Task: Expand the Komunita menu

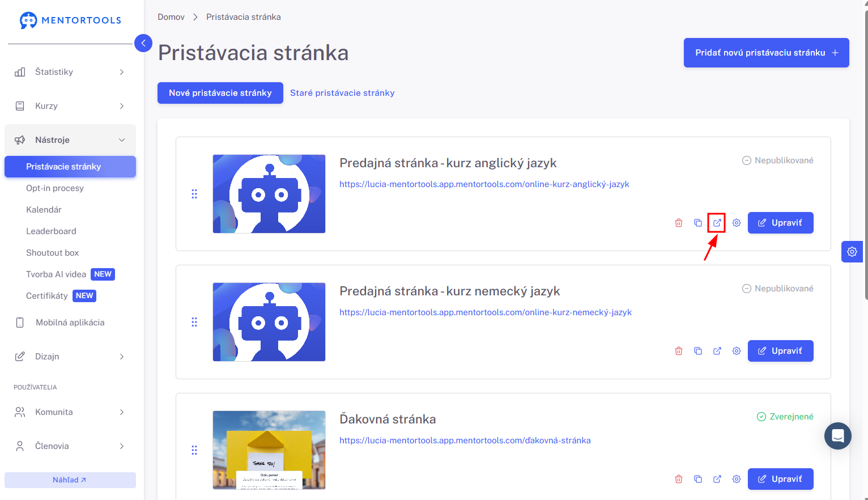Action: pyautogui.click(x=70, y=412)
